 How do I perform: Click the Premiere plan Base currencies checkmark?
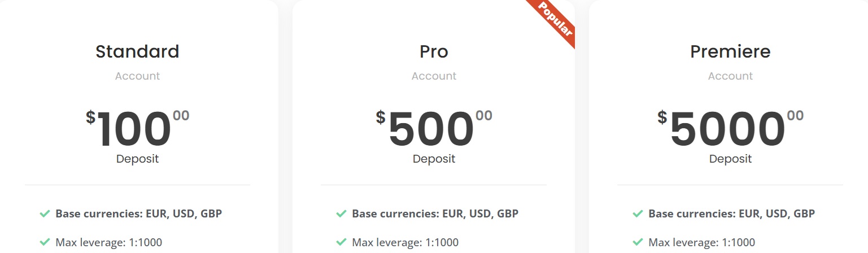[638, 214]
